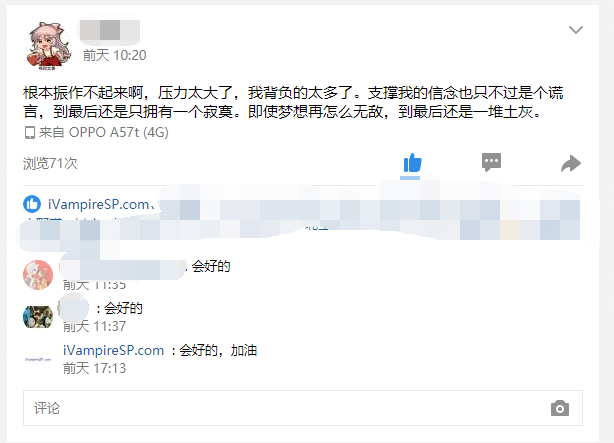Screen dimensions: 614x443
Task: Click the post timestamp 前天 10:20
Action: coord(114,55)
